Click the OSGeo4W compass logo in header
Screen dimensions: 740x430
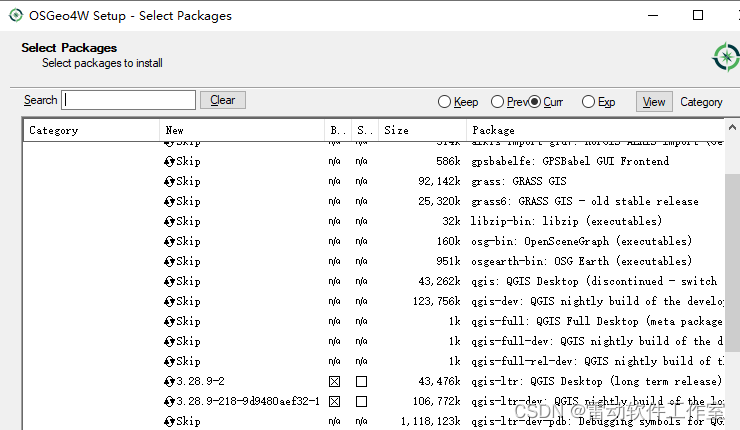726,57
